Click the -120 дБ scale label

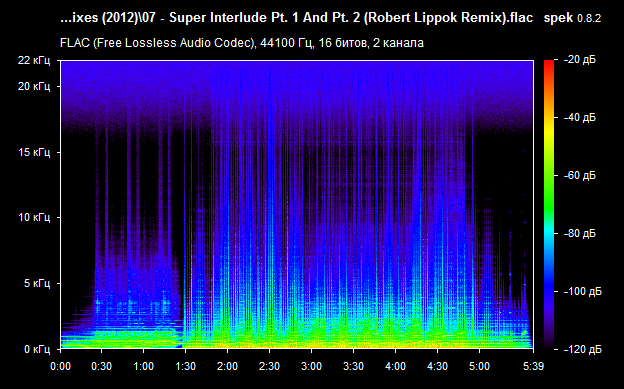click(x=583, y=349)
